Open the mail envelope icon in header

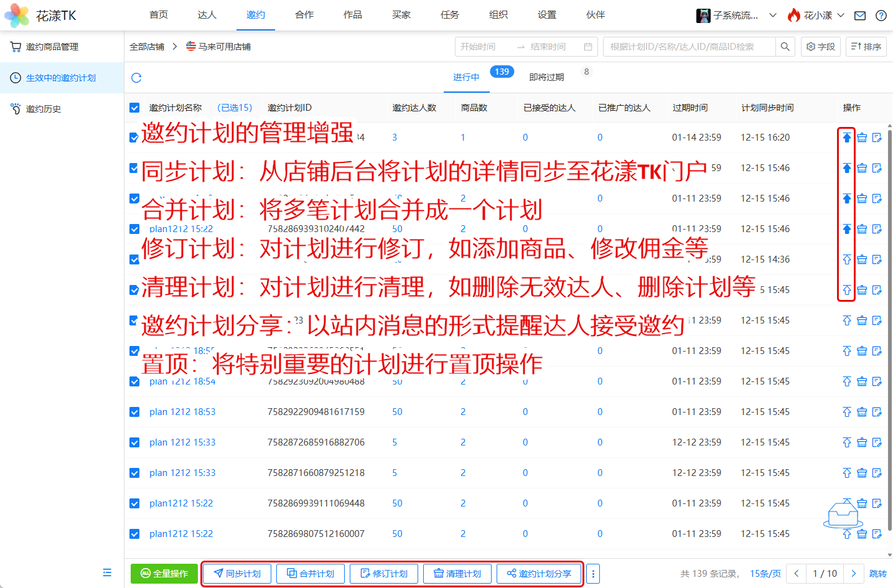click(860, 16)
